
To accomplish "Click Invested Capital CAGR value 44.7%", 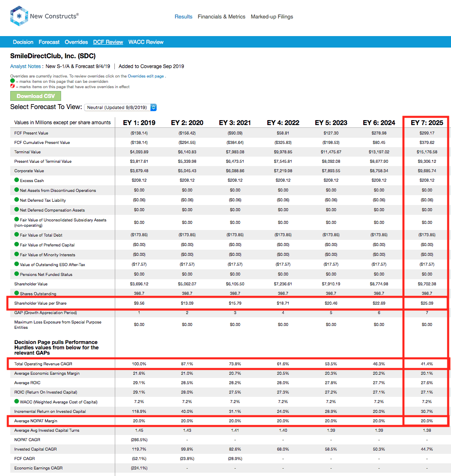I will [427, 449].
